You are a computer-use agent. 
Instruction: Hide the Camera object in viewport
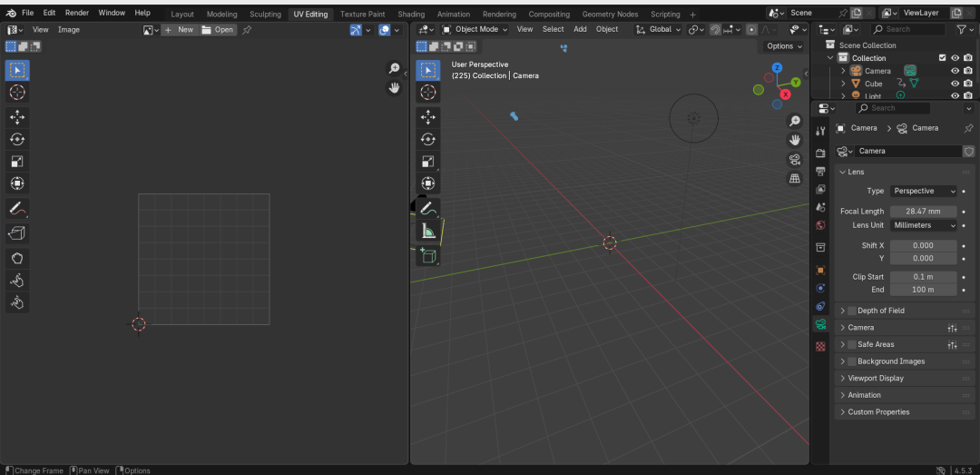click(x=955, y=71)
